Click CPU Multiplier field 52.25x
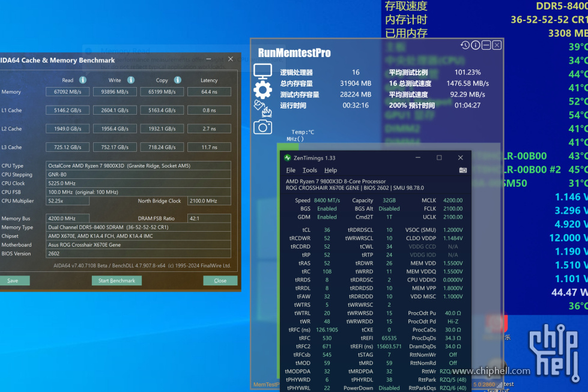Screen dimensions: 588x392 coord(67,201)
